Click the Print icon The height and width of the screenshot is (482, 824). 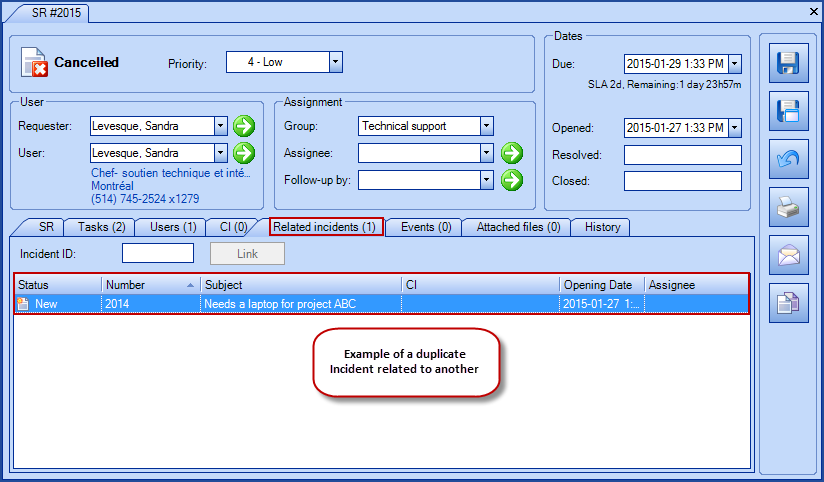[788, 208]
